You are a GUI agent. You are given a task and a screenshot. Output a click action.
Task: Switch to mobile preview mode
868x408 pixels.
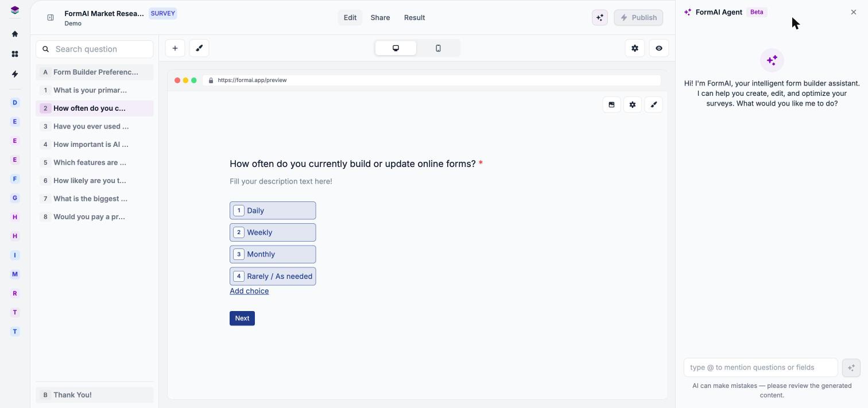(438, 48)
